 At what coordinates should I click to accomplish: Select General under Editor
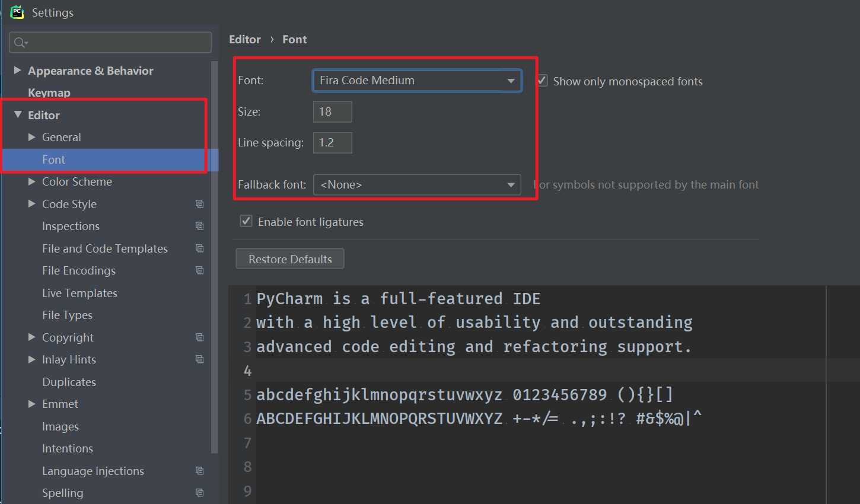pyautogui.click(x=62, y=137)
